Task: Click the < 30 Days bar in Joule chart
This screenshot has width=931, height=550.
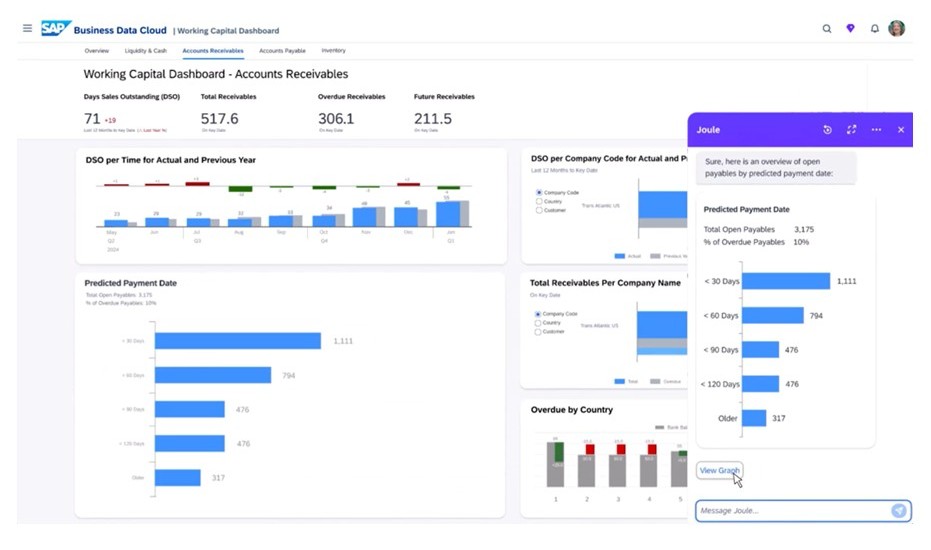Action: point(787,282)
